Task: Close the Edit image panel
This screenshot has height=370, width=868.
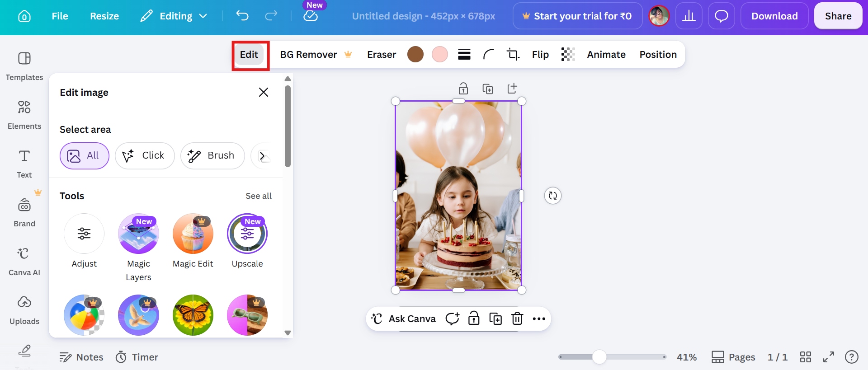Action: pos(264,92)
